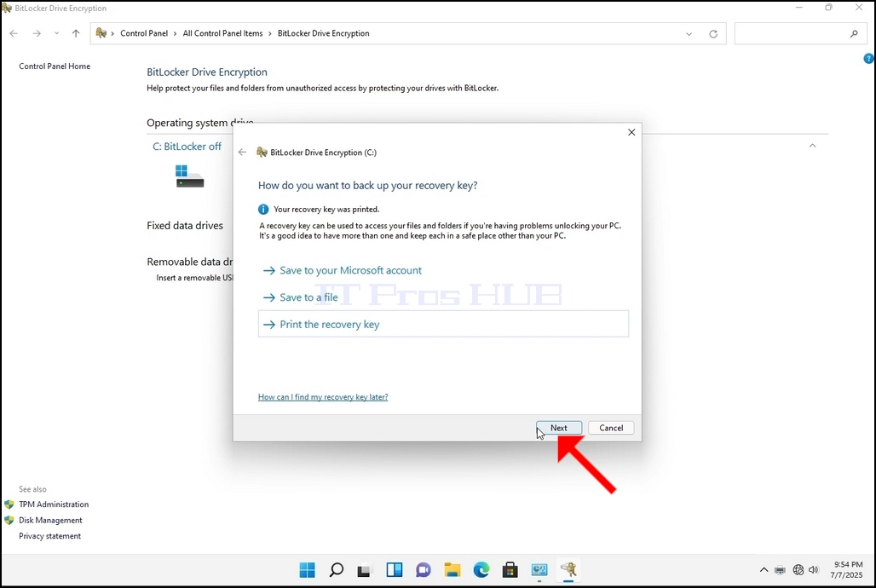Click Control Panel in the address breadcrumb
This screenshot has height=588, width=876.
click(x=144, y=33)
